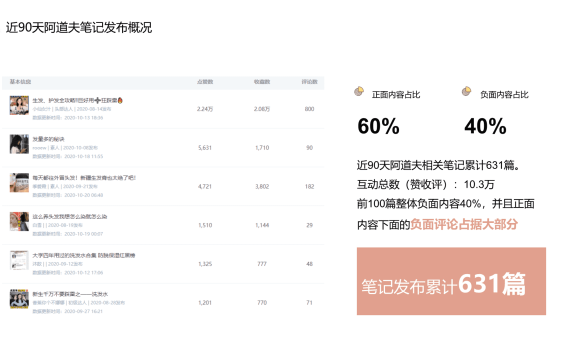Click the line 近90天阿道夫相关笔记累计631篇。

[x=439, y=165]
